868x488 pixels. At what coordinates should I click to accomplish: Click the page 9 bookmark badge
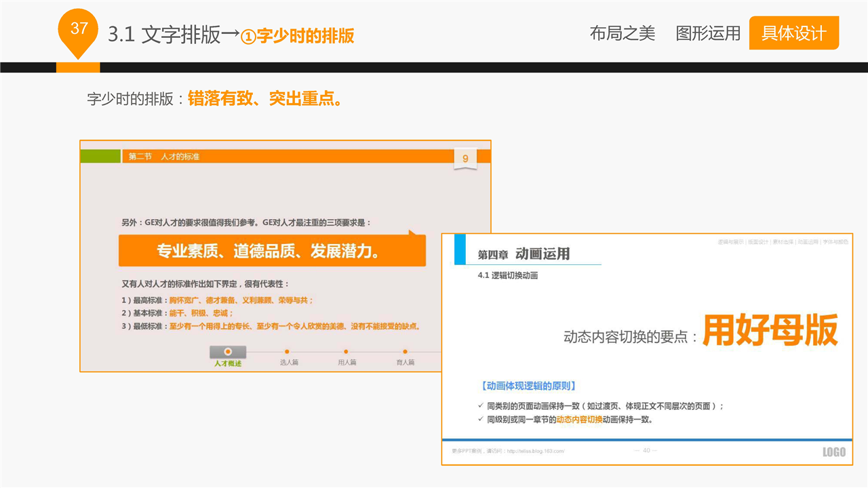[465, 159]
